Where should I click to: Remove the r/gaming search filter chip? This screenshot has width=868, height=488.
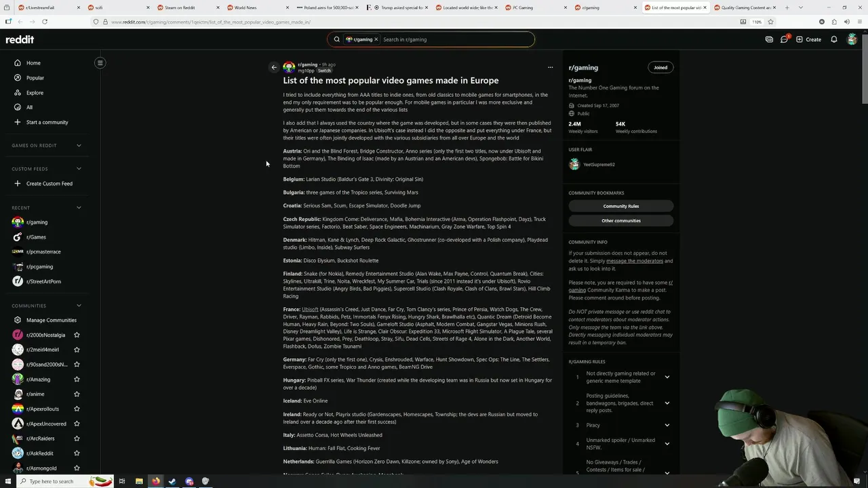coord(376,39)
